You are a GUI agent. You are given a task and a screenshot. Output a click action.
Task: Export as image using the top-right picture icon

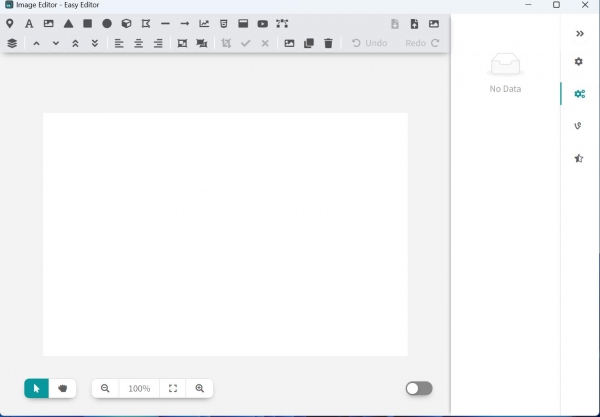434,24
